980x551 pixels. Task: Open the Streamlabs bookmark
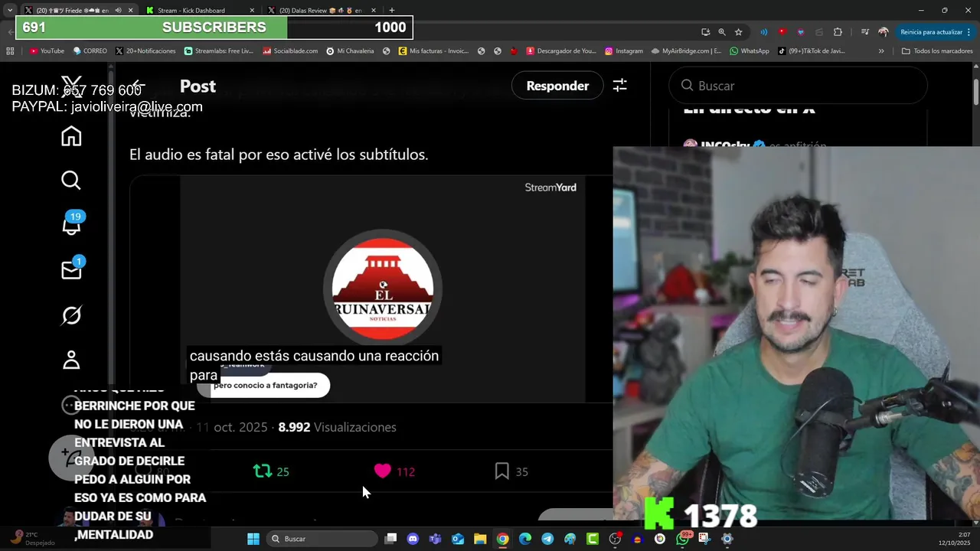tap(218, 51)
